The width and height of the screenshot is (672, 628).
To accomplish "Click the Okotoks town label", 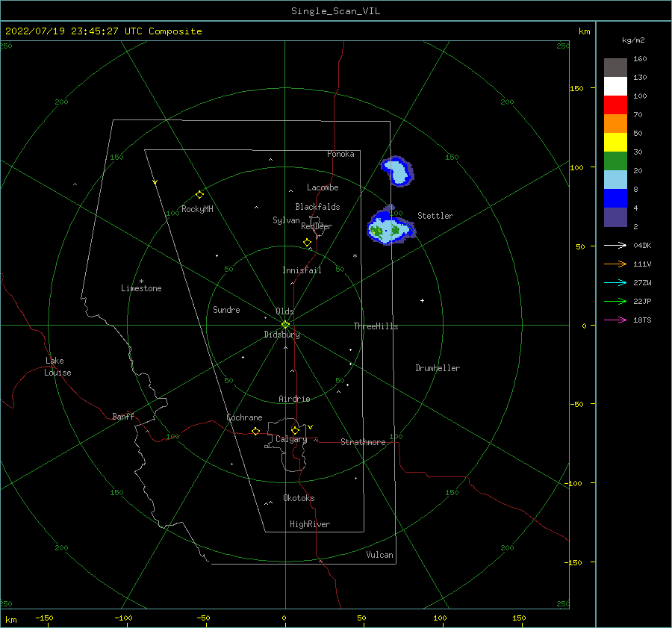I will (299, 498).
